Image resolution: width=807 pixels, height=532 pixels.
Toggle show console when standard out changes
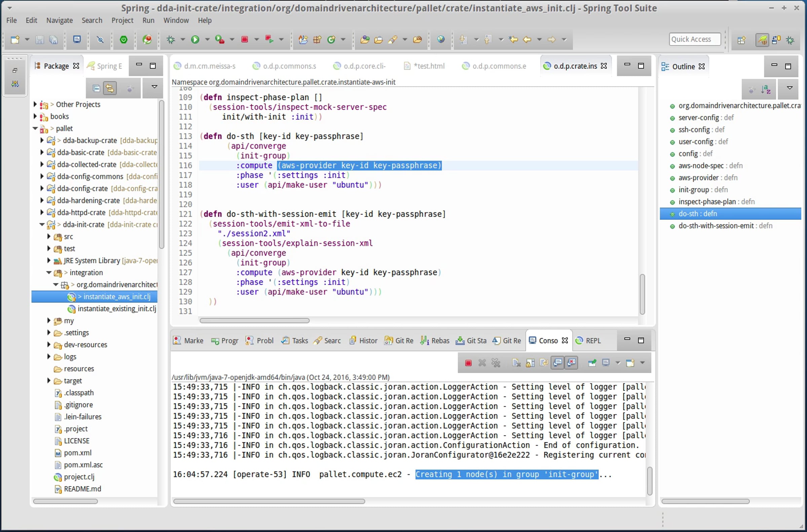558,363
